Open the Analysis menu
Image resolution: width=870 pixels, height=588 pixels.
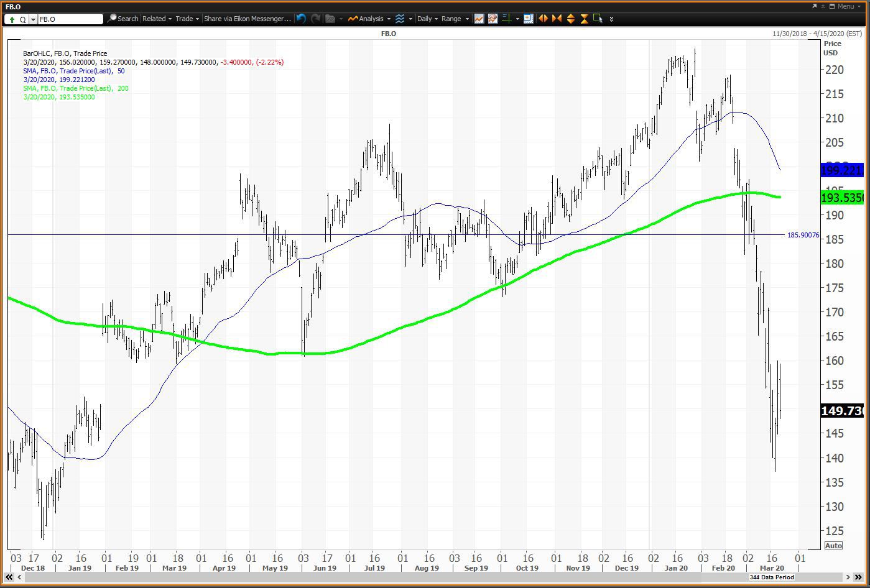(x=369, y=19)
